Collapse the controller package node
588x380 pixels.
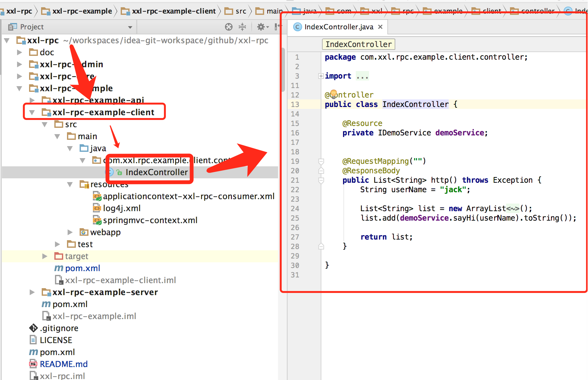coord(82,160)
